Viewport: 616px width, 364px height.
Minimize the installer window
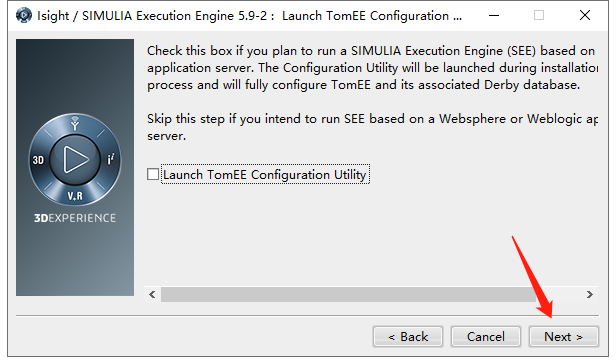(494, 16)
